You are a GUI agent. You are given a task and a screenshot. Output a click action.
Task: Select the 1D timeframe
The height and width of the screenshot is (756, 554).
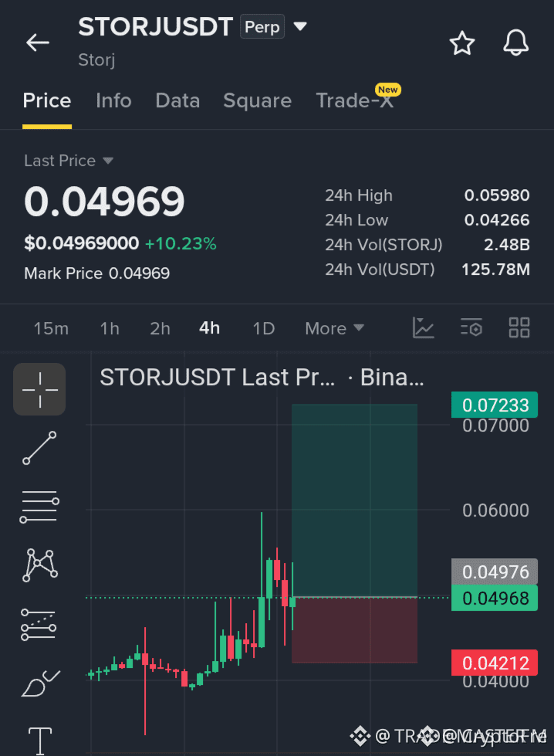tap(264, 328)
